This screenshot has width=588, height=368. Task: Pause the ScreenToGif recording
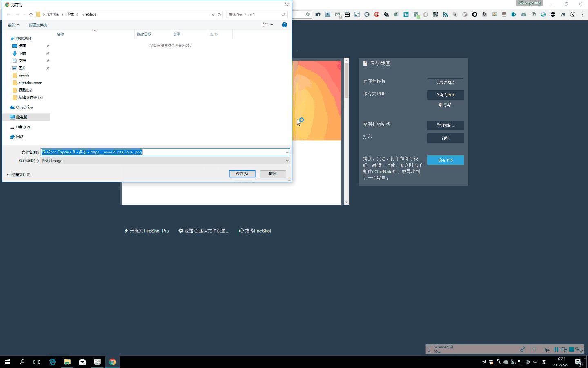[560, 349]
